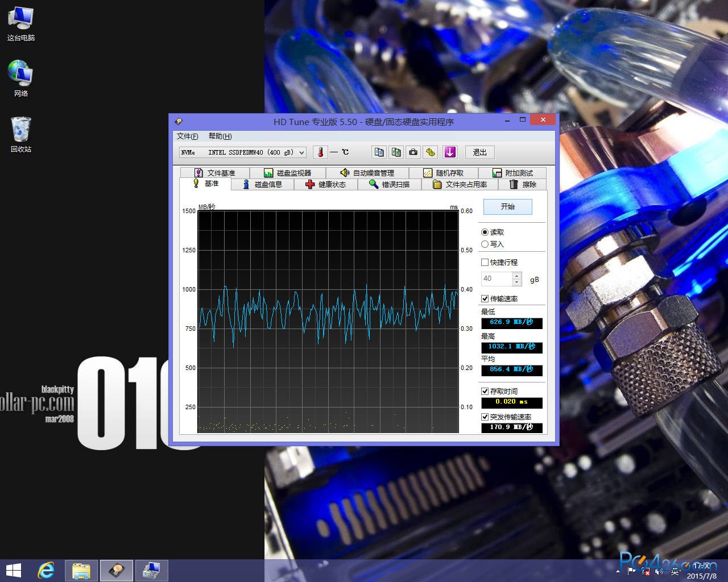This screenshot has width=728, height=582.
Task: Click average speed value 856.4 MB/秒
Action: pyautogui.click(x=512, y=370)
